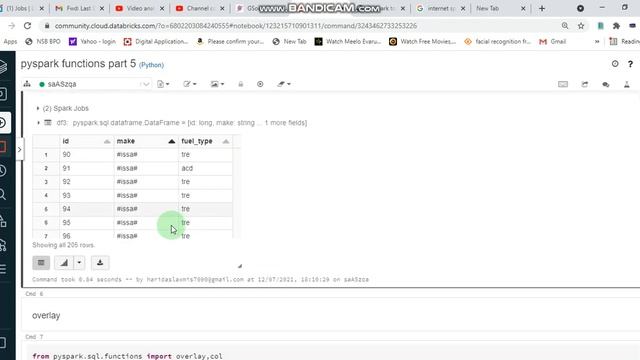Open the Watch Free Movies bookmark
Image resolution: width=640 pixels, height=360 pixels.
(x=422, y=42)
